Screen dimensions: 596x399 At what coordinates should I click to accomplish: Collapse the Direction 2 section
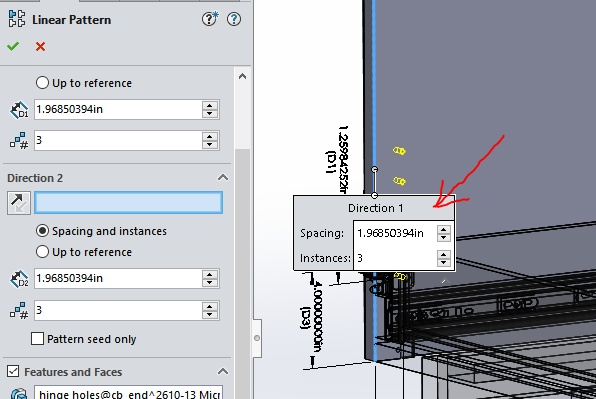point(223,177)
